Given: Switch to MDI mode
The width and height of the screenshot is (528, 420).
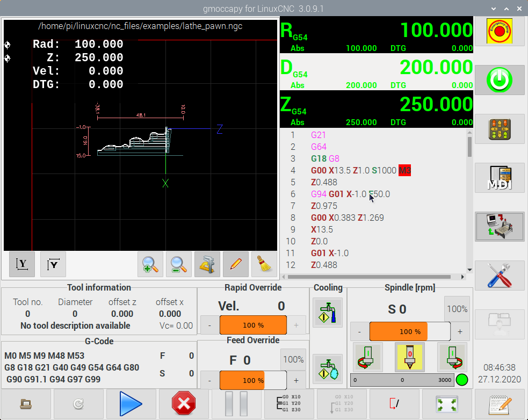Looking at the screenshot, I should point(499,178).
